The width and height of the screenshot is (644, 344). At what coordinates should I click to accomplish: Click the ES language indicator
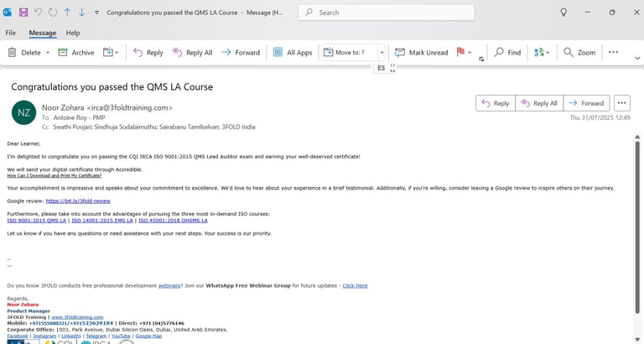point(382,68)
